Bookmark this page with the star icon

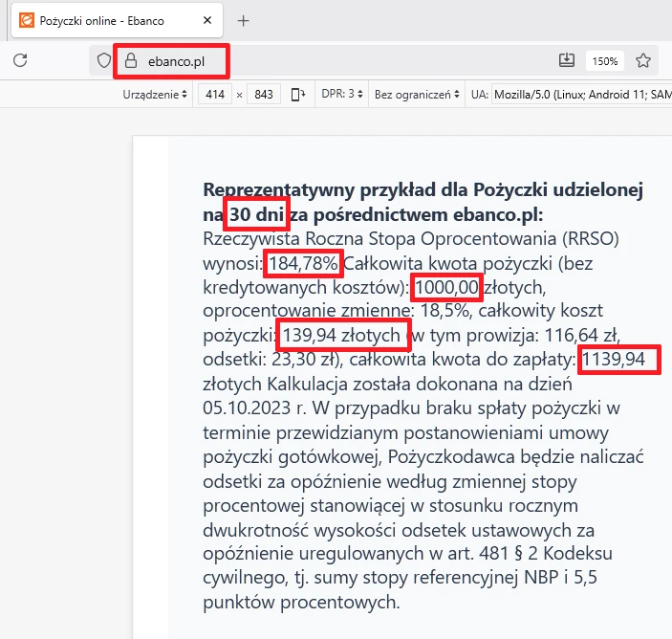(x=643, y=60)
